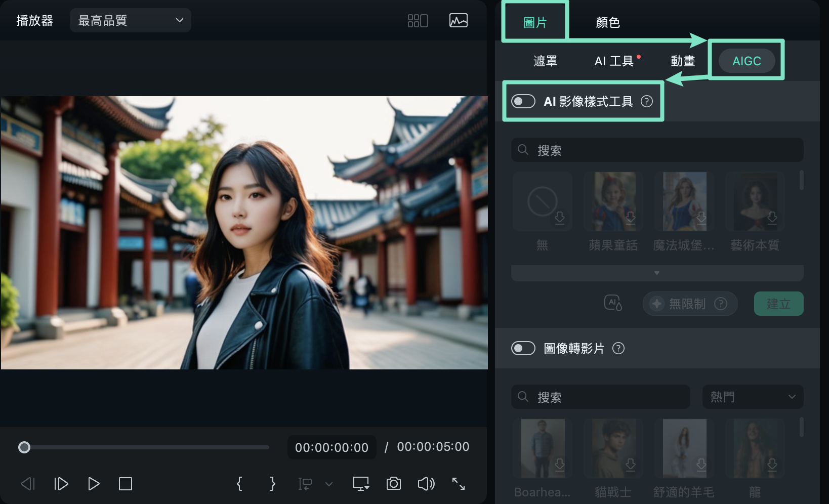Switch to the 顏色 tab
Viewport: 829px width, 504px height.
pyautogui.click(x=608, y=22)
